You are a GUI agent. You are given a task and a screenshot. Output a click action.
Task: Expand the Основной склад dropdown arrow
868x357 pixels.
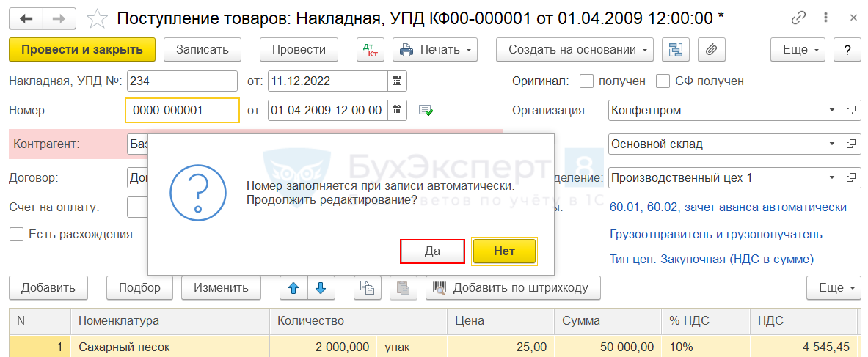coord(832,144)
